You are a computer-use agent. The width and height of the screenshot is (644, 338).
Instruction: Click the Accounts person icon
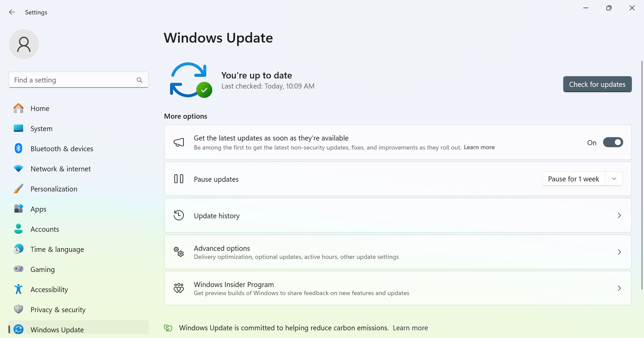(x=18, y=229)
